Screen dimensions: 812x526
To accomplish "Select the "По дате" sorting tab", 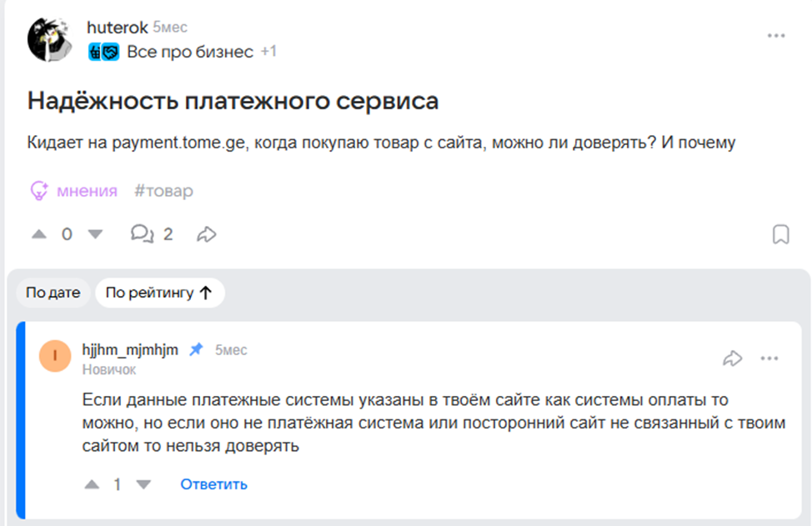I will click(x=53, y=293).
